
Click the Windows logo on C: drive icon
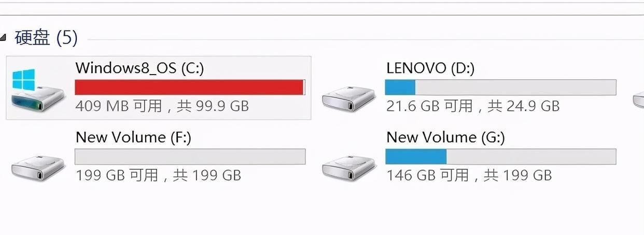[x=23, y=80]
